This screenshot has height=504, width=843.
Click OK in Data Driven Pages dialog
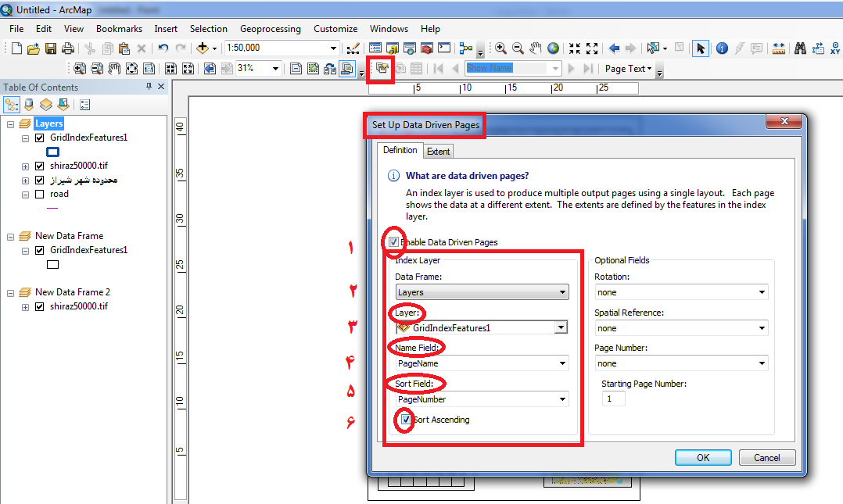(x=703, y=457)
